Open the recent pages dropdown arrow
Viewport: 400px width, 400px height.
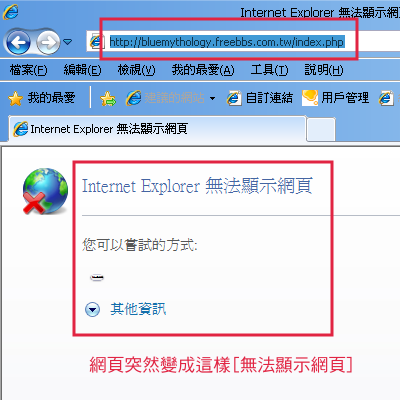tap(68, 42)
